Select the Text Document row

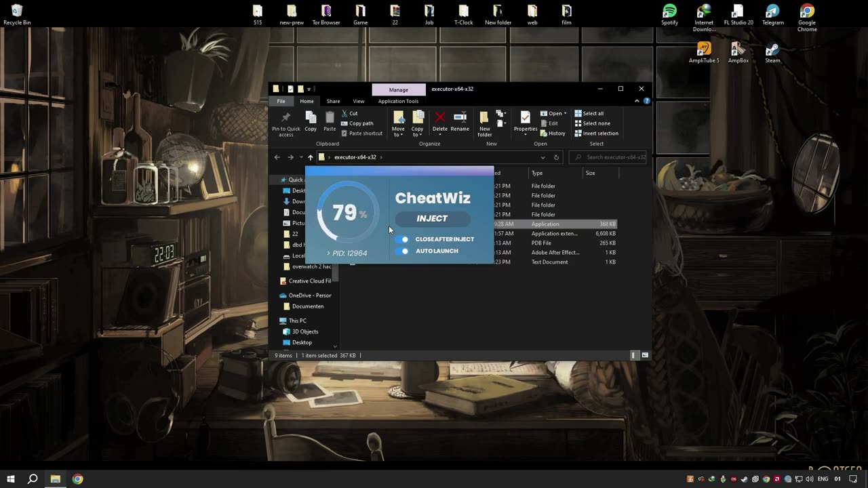tap(555, 262)
